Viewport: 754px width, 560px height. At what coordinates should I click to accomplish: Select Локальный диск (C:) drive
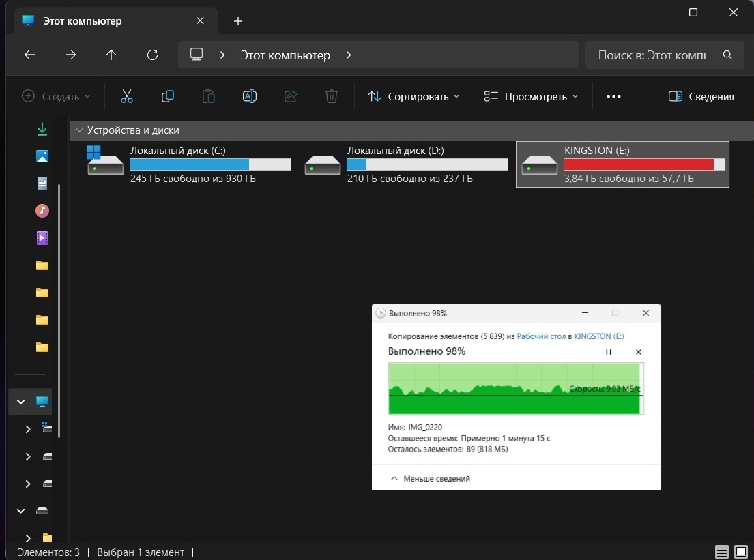point(189,164)
